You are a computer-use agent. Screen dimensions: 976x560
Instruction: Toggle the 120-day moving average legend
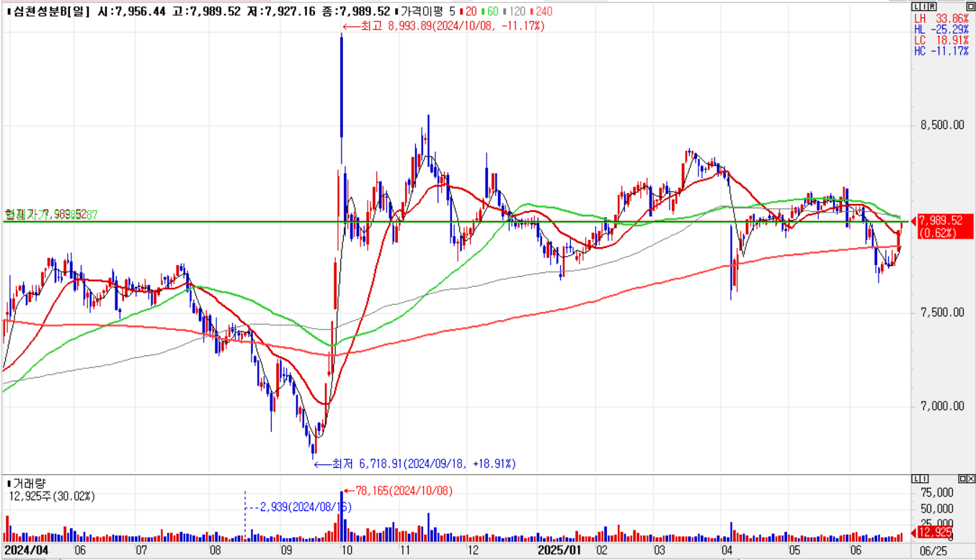point(515,12)
